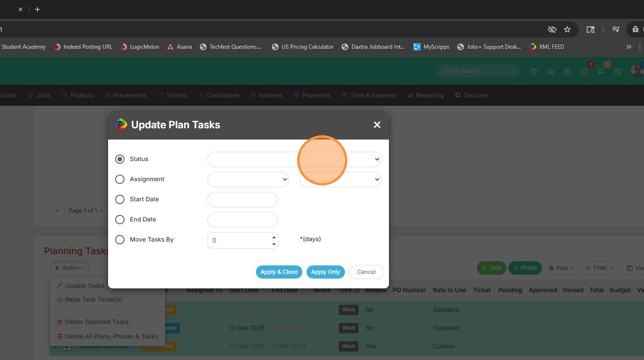Choose the Start Date radio option
Screen dimensions: 644x360
click(120, 199)
